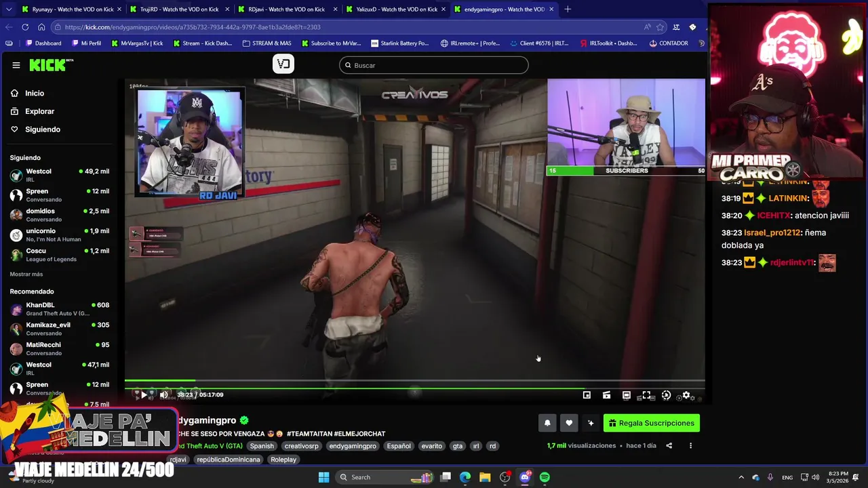
Task: Click the Kick search field Buscar
Action: click(x=434, y=65)
